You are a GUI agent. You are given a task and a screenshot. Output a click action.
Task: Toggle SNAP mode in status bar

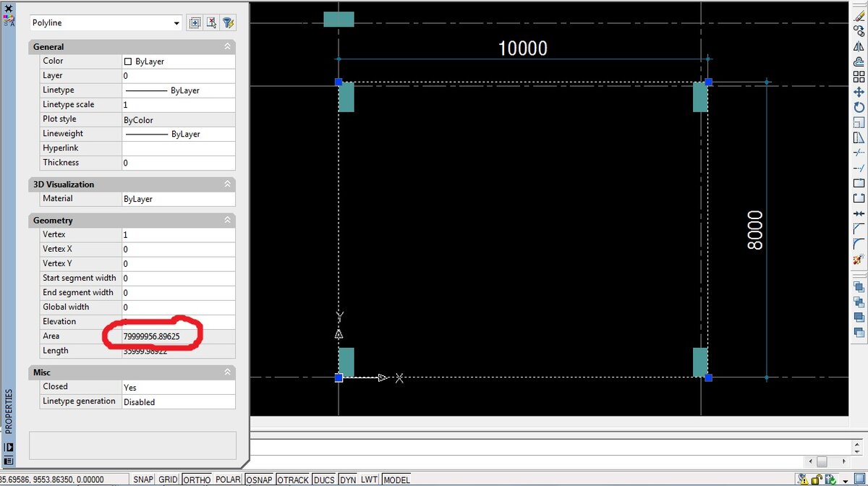click(143, 479)
